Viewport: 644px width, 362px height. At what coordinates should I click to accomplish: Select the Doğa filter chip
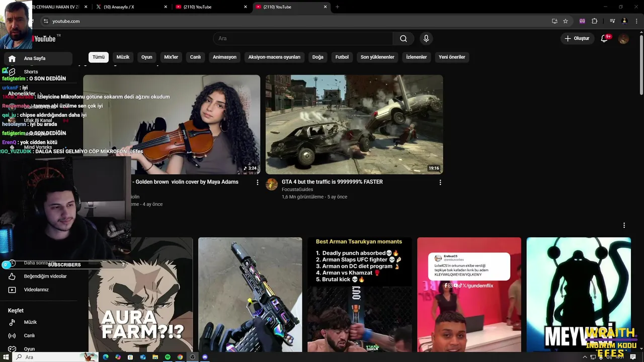(x=318, y=57)
